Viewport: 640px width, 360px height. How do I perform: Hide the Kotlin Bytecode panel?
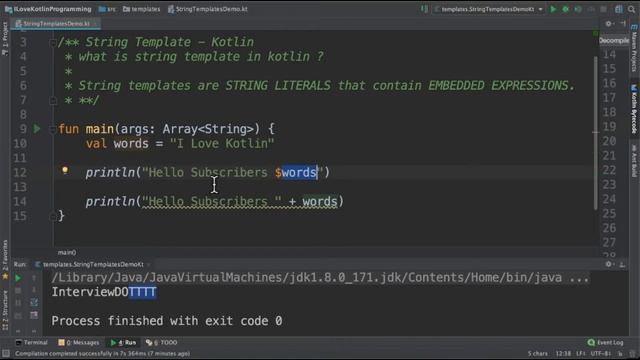[623, 24]
